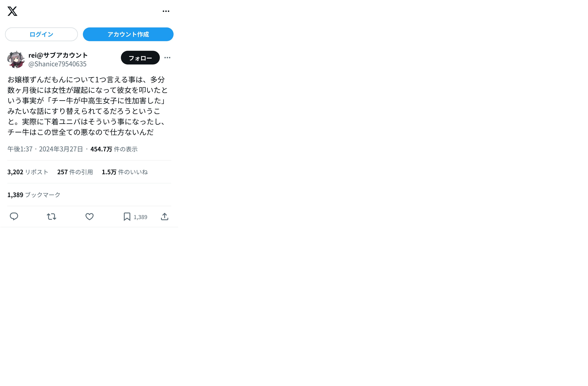Like the post with heart icon
Viewport: 588px width, 386px height.
pos(89,216)
